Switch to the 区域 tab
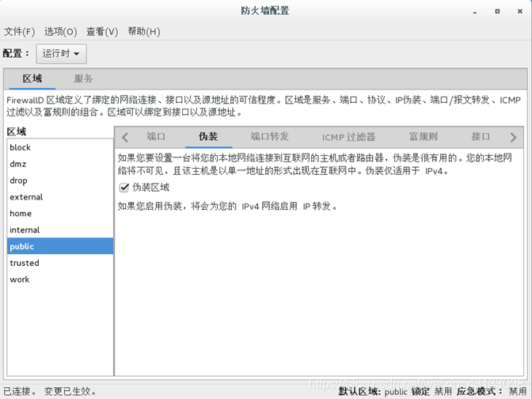This screenshot has width=532, height=399. pos(32,78)
